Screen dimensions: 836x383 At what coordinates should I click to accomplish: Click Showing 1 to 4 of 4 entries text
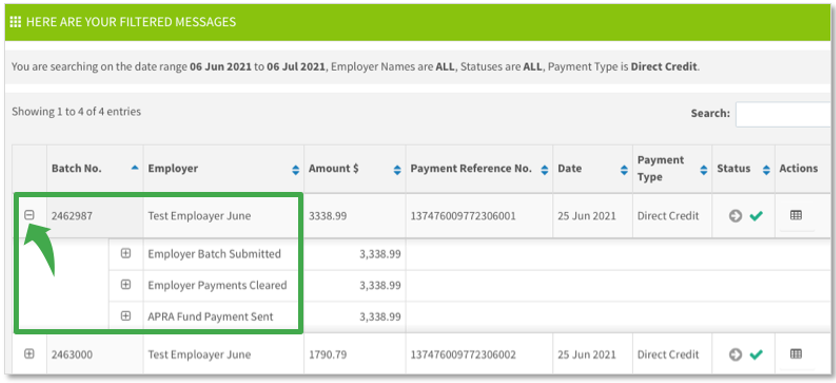point(76,112)
